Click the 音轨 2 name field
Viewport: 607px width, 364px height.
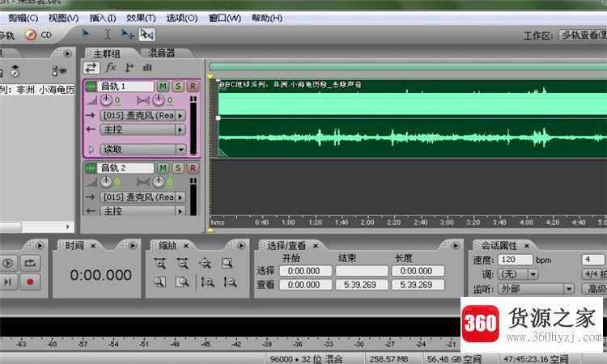126,168
